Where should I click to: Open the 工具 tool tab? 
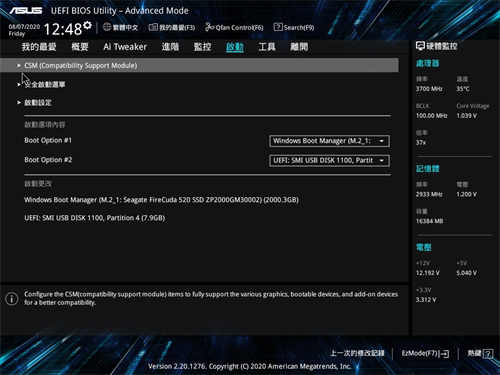pos(267,47)
